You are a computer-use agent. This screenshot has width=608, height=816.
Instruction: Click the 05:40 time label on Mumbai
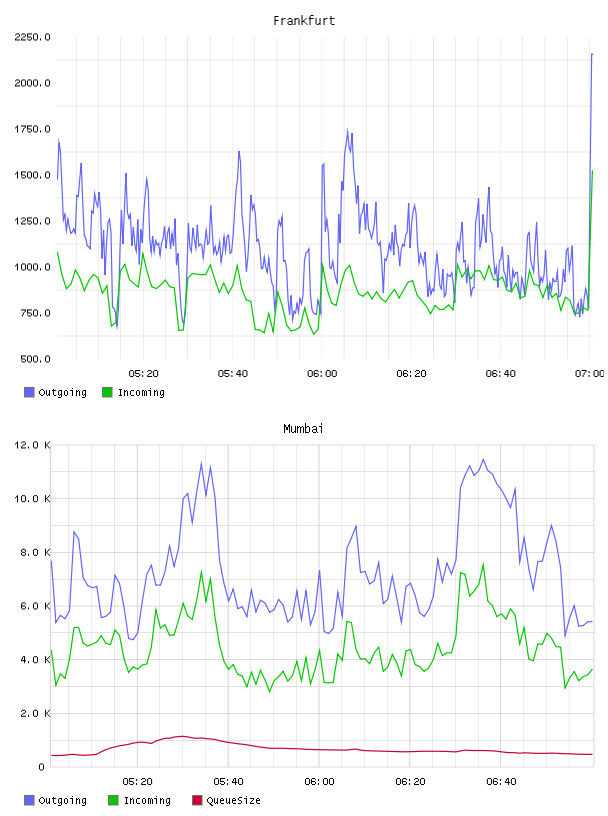coord(229,782)
